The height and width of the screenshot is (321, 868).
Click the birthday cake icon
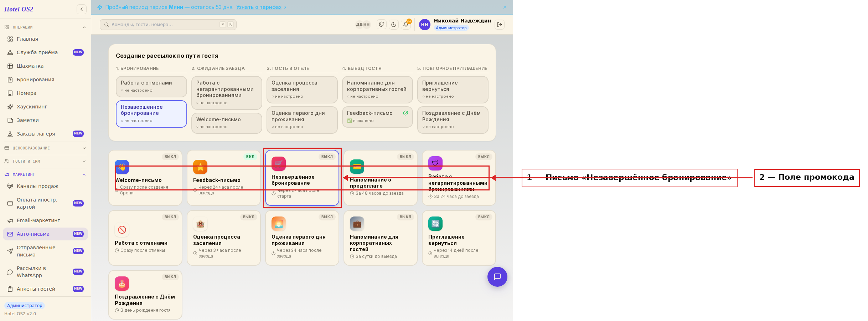pyautogui.click(x=122, y=284)
